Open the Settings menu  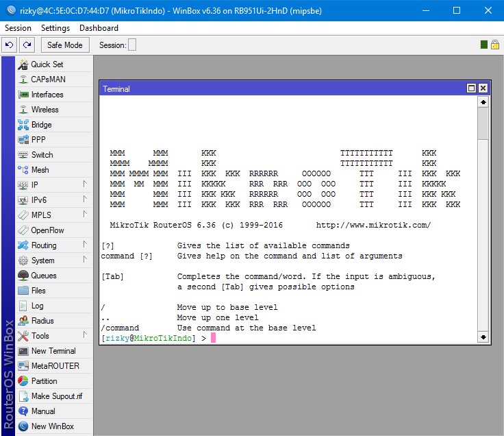pos(55,28)
